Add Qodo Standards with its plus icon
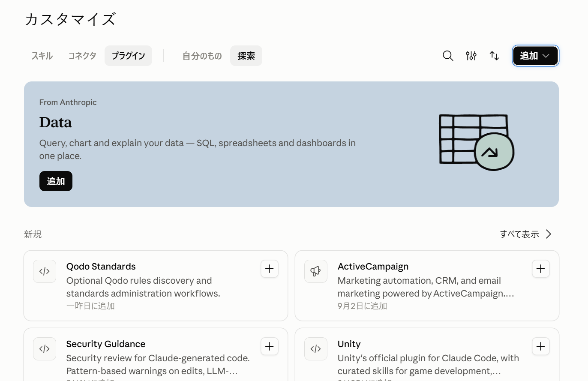The width and height of the screenshot is (588, 381). click(x=270, y=269)
